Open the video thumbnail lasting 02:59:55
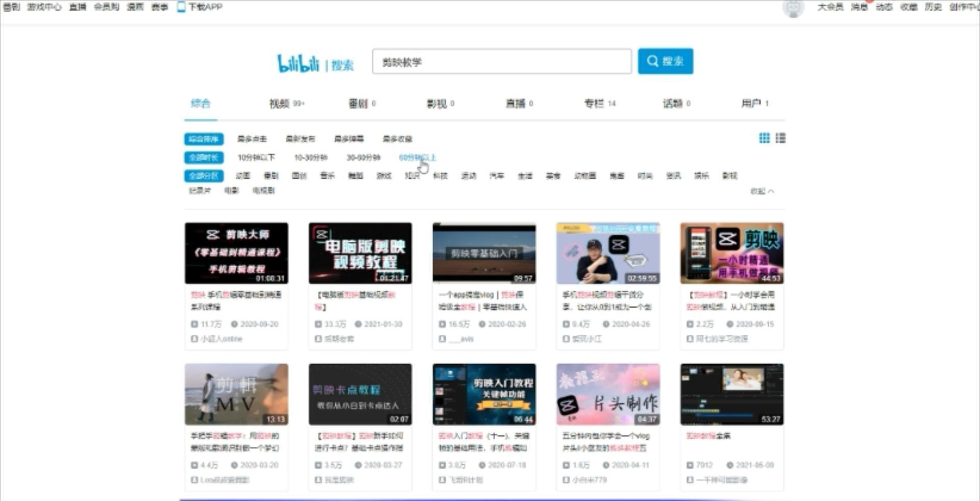The height and width of the screenshot is (501, 980). click(608, 253)
